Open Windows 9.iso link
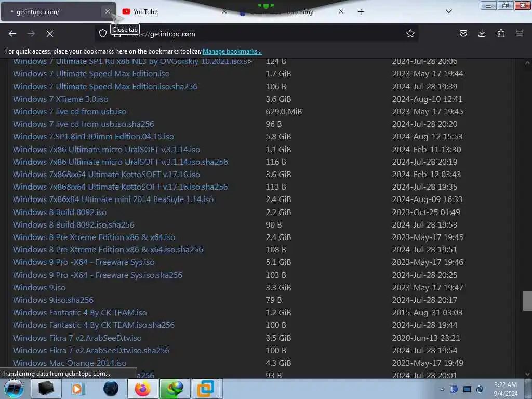Viewport: 532px width, 399px height. tap(39, 288)
